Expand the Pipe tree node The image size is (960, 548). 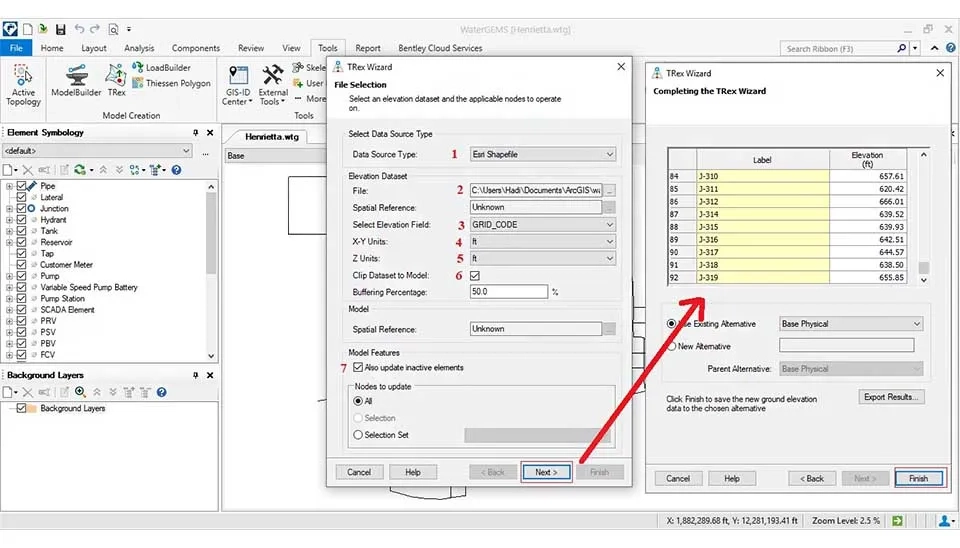[9, 186]
